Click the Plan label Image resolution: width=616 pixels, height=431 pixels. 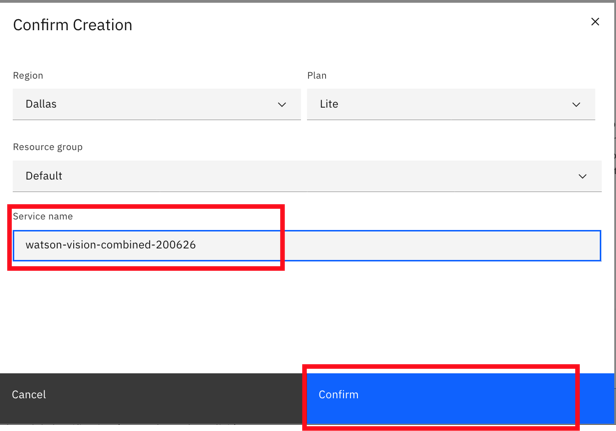(x=317, y=75)
